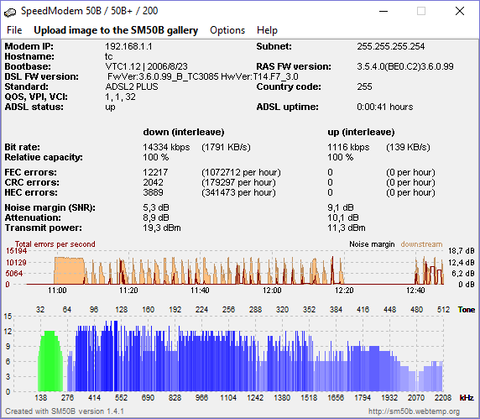Click the Total errors per second legend
This screenshot has height=419, width=480.
[x=55, y=244]
